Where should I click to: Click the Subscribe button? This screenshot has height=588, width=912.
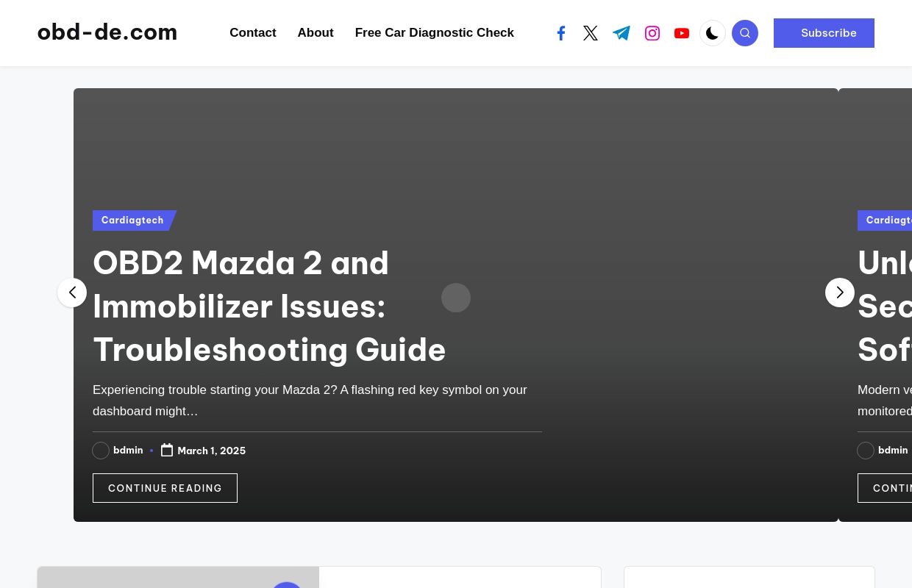(x=824, y=33)
